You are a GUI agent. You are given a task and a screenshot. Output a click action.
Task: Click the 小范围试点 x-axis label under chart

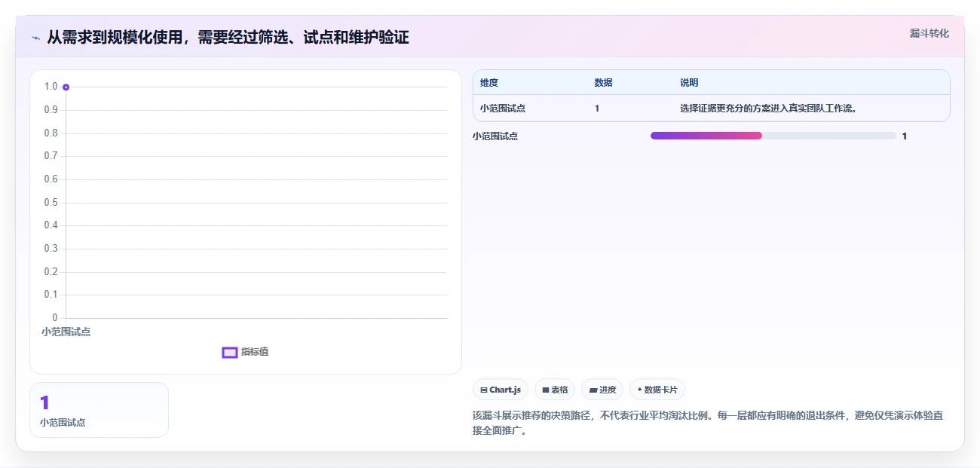pyautogui.click(x=66, y=332)
